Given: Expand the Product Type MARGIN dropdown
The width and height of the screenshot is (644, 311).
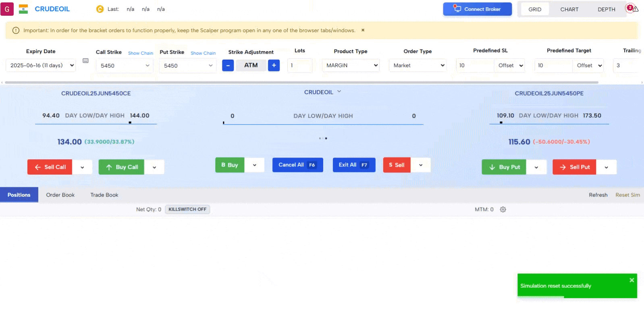Looking at the screenshot, I should click(351, 65).
